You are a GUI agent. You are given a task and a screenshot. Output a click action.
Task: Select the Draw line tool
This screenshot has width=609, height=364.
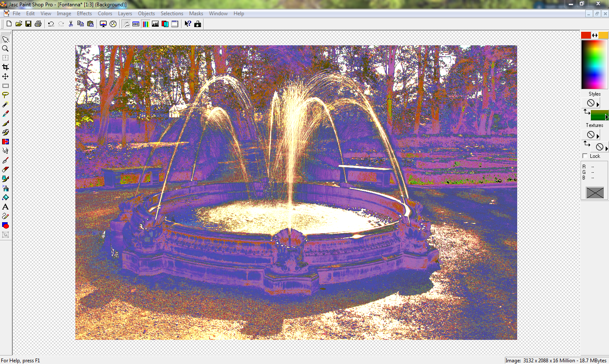click(x=6, y=216)
